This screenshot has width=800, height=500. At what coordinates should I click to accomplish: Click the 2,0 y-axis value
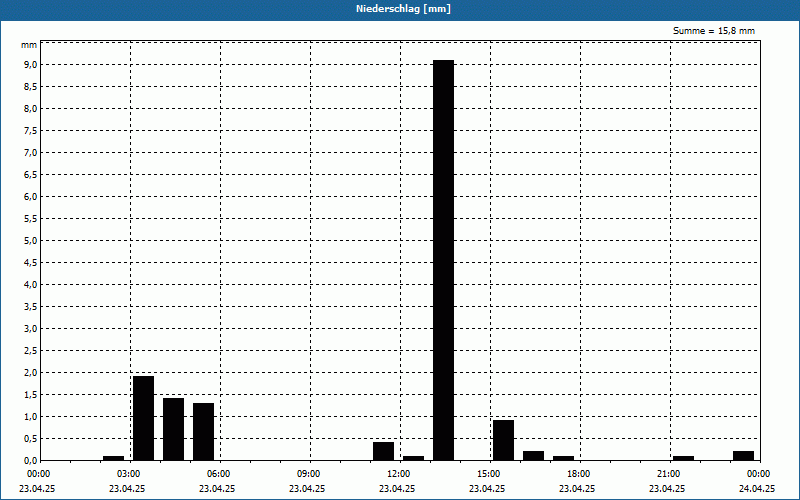point(29,372)
